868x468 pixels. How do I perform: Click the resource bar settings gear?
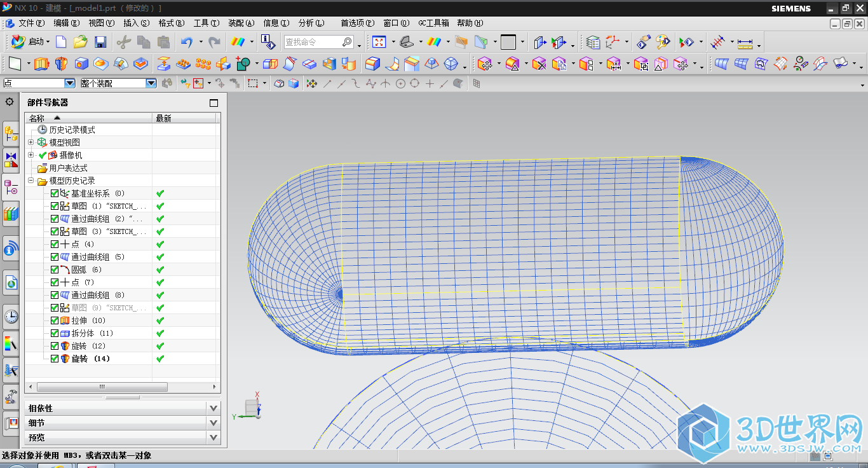click(10, 101)
